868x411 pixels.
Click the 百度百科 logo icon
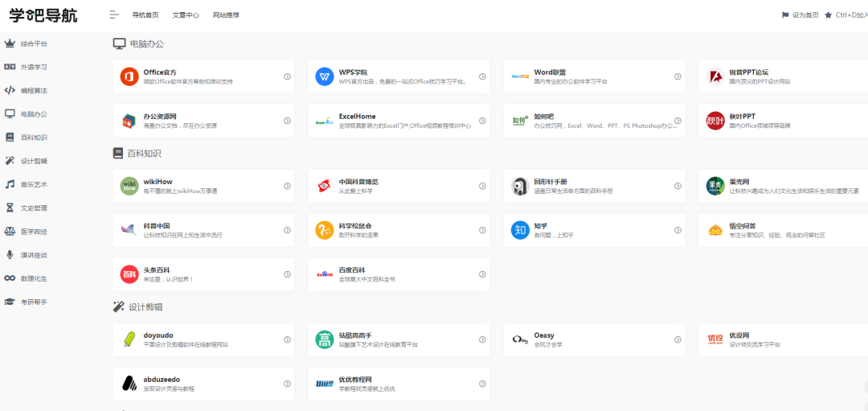(x=325, y=274)
